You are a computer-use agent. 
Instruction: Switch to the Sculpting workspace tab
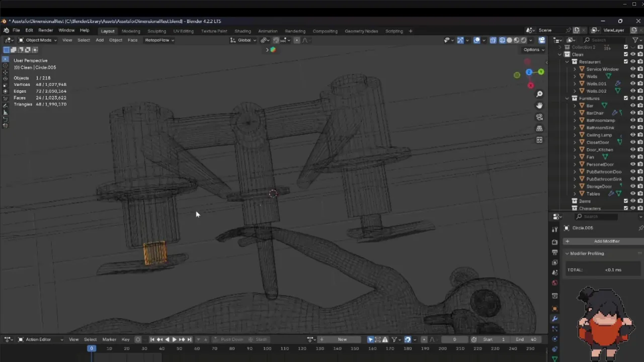[156, 31]
